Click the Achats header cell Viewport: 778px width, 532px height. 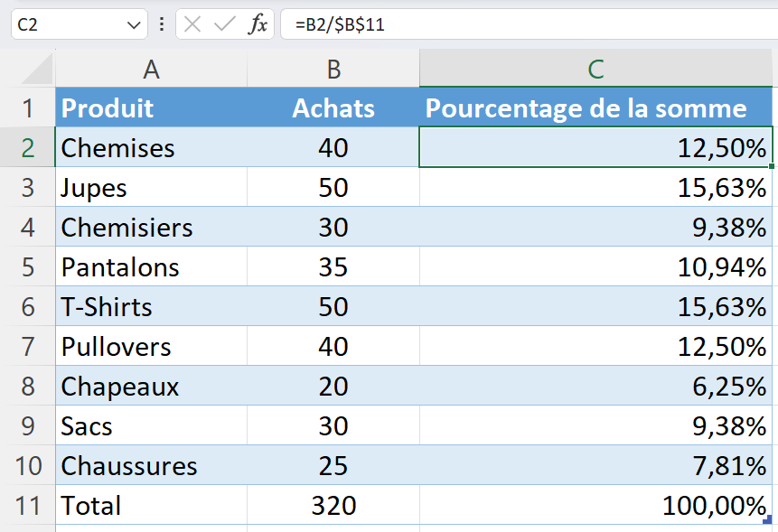333,107
